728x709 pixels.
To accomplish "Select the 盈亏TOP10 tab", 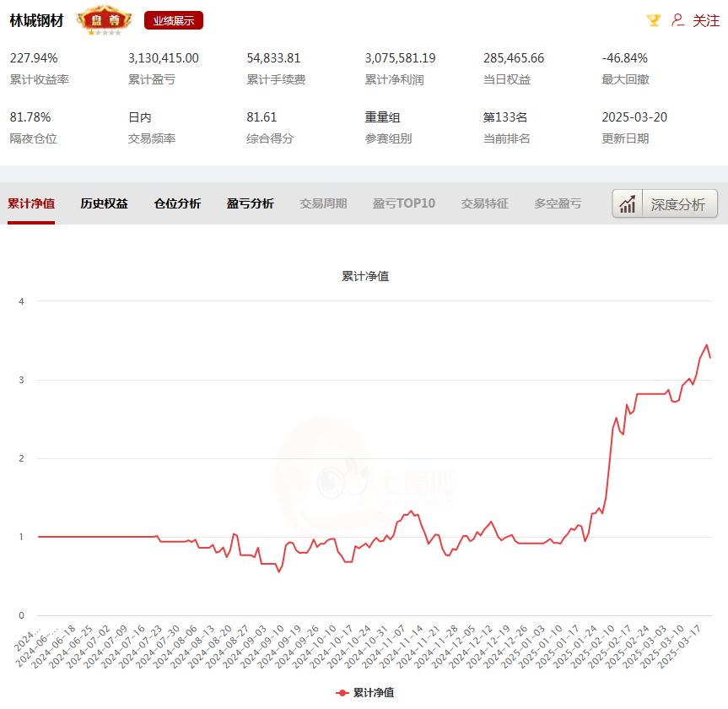I will [x=404, y=204].
